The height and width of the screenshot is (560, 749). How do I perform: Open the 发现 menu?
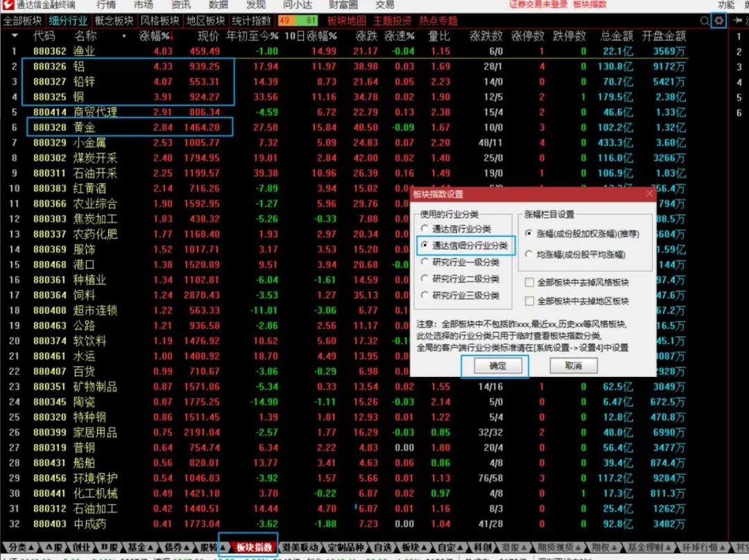[256, 5]
